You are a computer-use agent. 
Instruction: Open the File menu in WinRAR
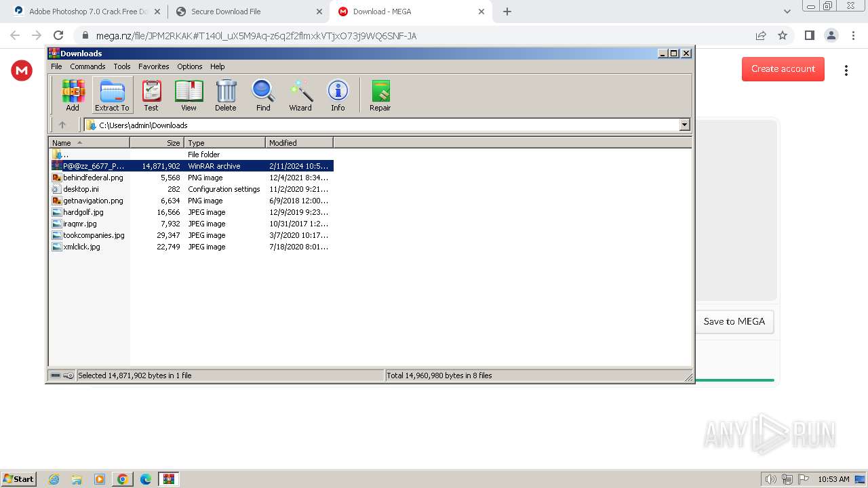click(56, 66)
